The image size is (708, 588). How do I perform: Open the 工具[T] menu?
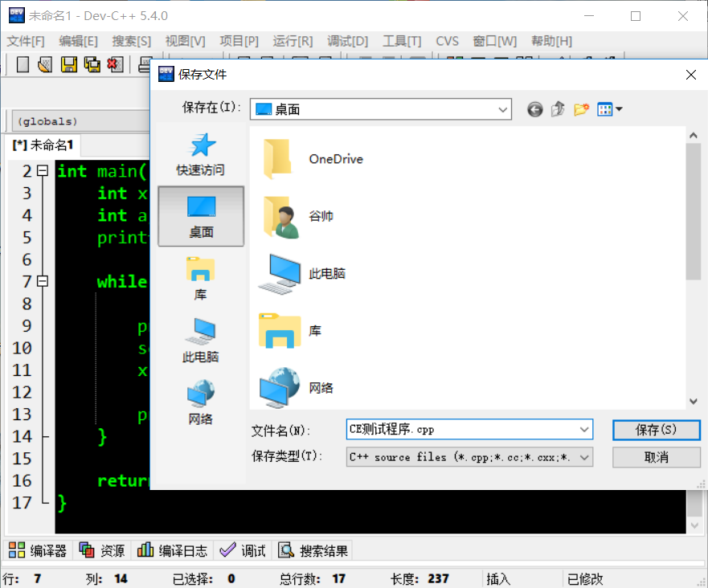tap(402, 42)
